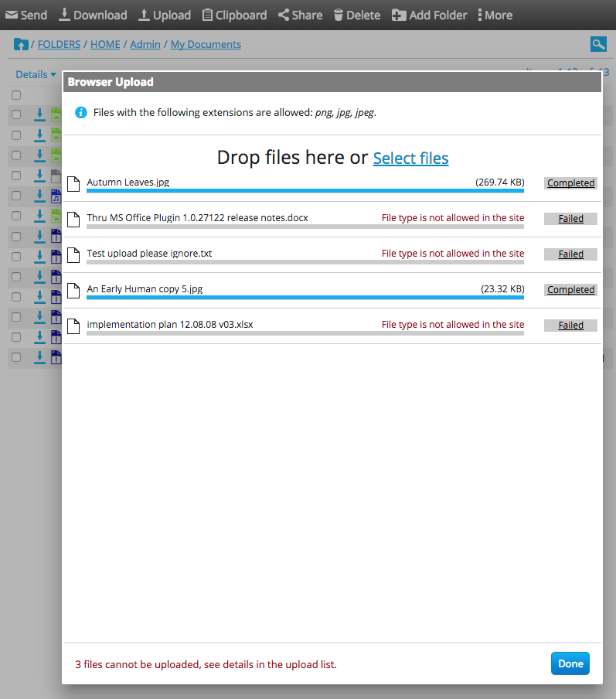
Task: Click Failed status for the docx file
Action: (x=570, y=219)
